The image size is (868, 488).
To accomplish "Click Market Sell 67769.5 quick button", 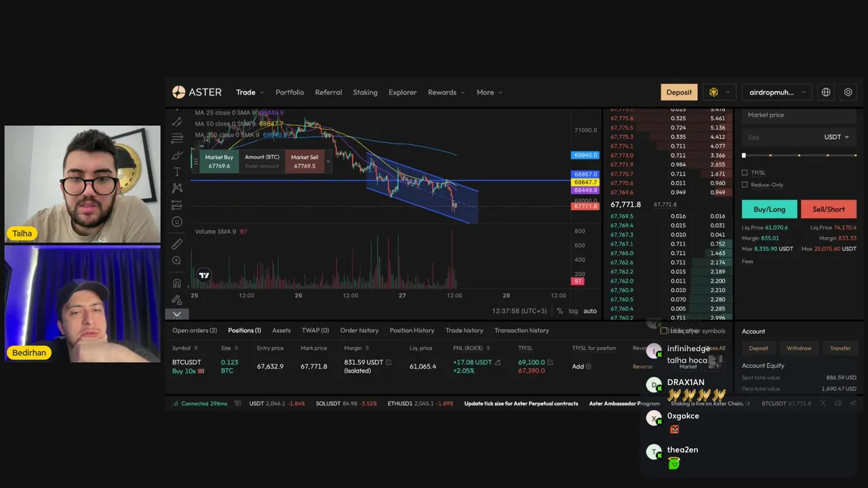I will (x=304, y=161).
